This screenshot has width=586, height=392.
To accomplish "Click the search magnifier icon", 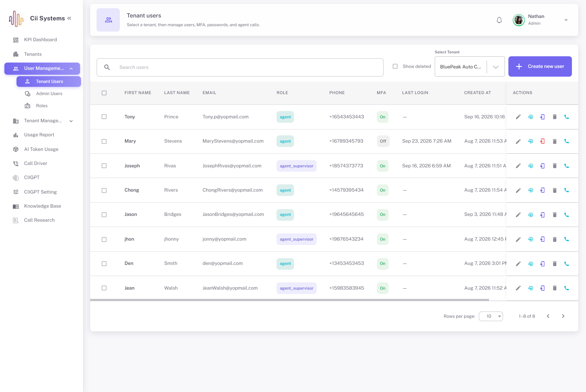I will [107, 67].
